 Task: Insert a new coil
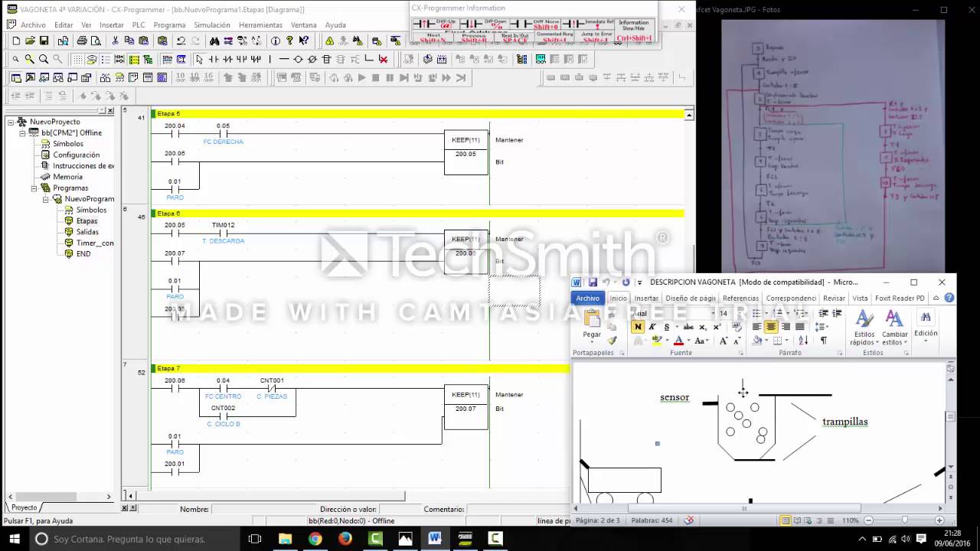(298, 59)
